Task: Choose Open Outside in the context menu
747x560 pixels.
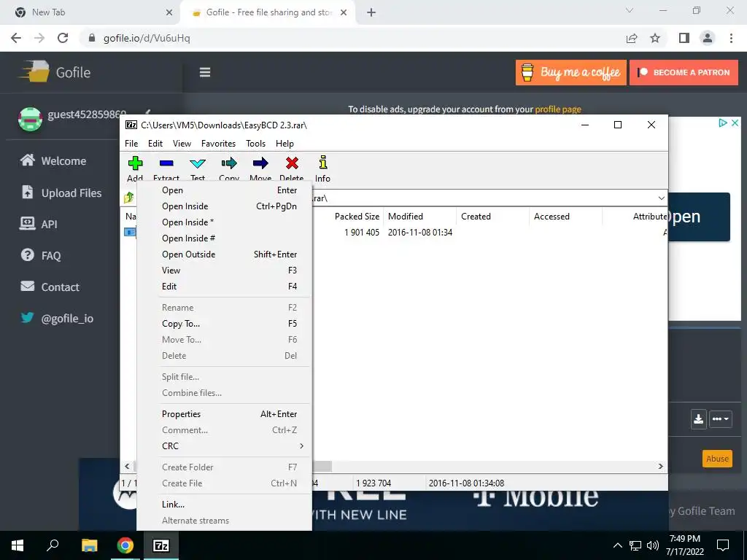Action: (x=224, y=254)
